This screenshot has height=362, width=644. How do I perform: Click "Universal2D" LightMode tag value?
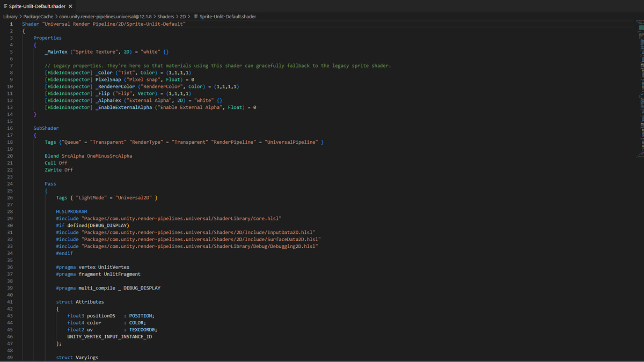click(x=133, y=198)
